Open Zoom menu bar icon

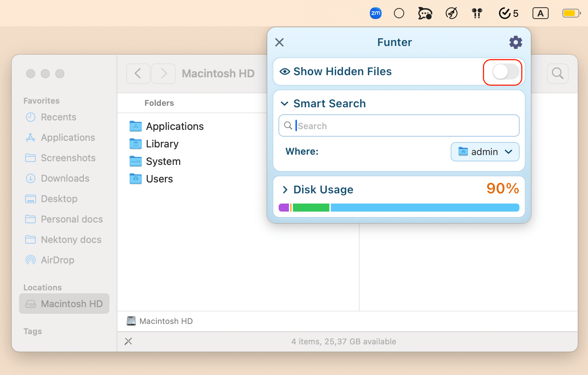tap(375, 13)
